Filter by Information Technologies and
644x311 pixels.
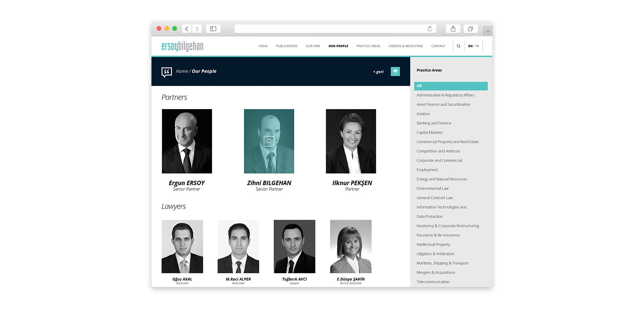click(x=442, y=207)
